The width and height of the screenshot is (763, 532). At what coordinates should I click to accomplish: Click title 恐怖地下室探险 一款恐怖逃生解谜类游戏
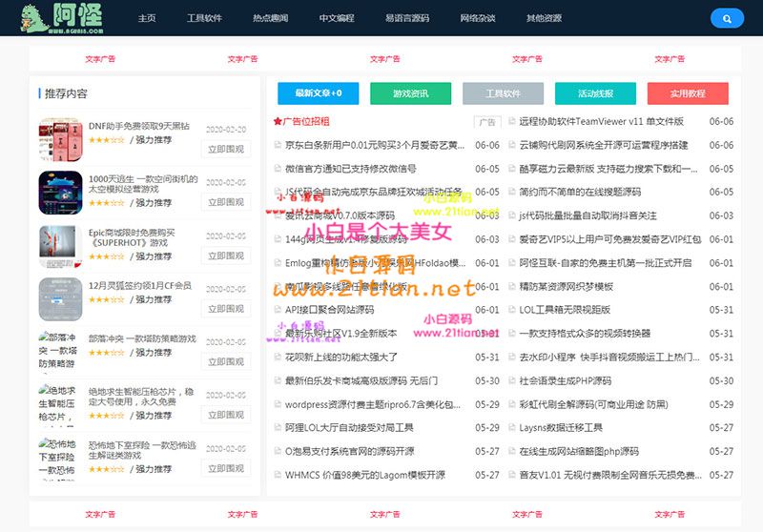[x=142, y=450]
